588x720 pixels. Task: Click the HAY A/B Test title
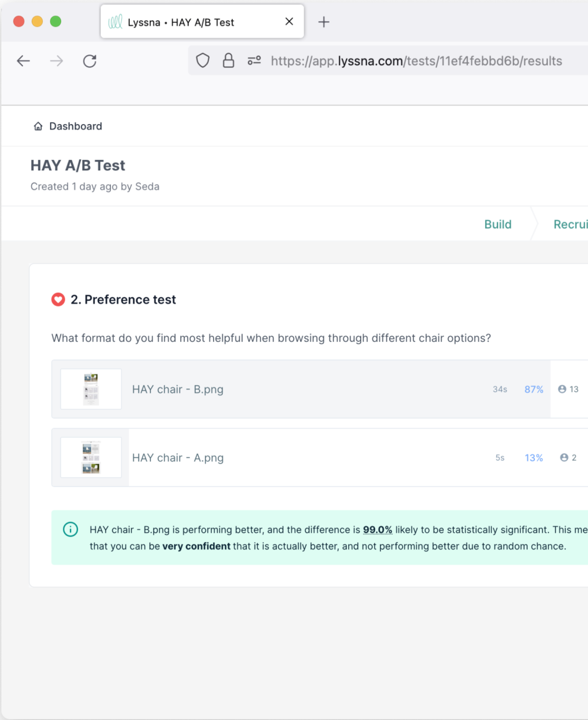tap(78, 166)
